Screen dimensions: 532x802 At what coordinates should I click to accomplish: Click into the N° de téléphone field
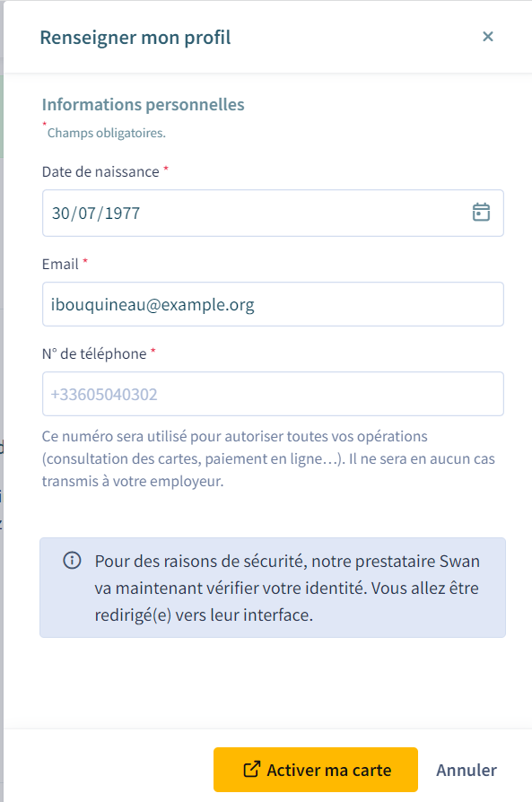point(273,394)
